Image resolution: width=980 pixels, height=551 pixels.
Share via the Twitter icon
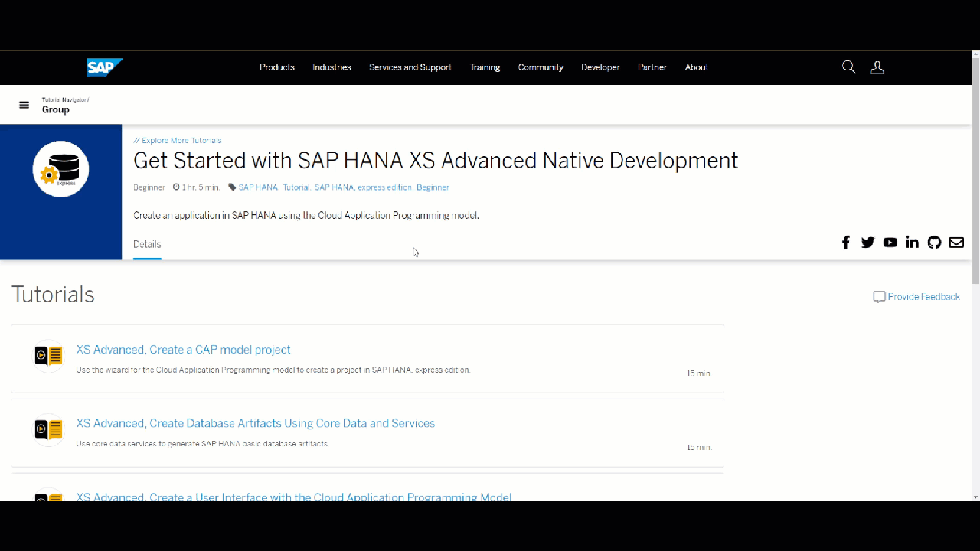867,243
